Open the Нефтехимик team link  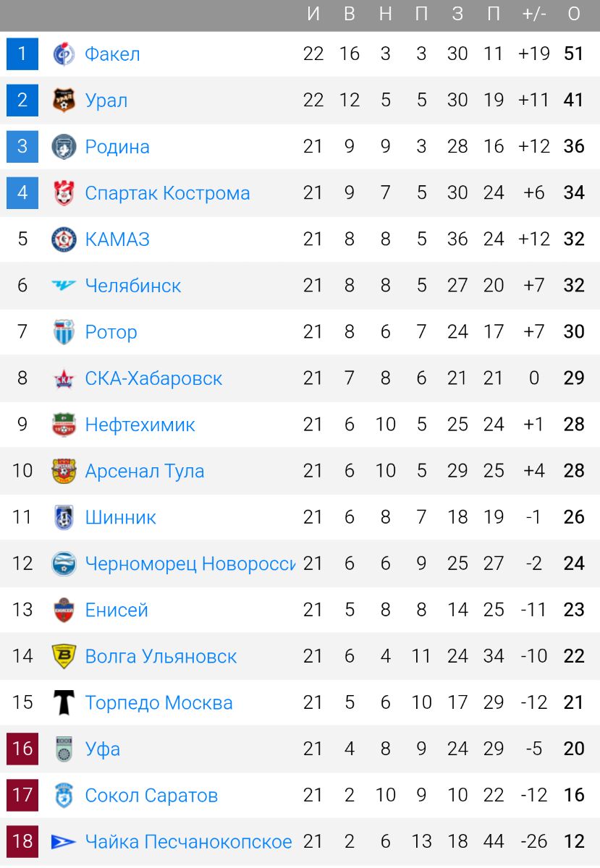tap(140, 425)
